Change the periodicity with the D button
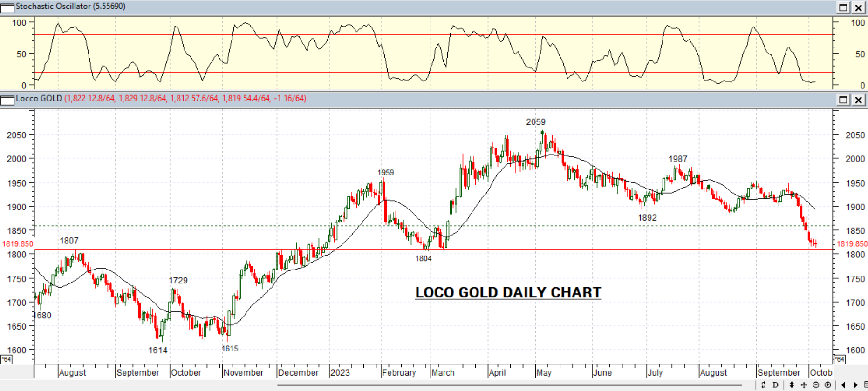This screenshot has height=391, width=868. (x=775, y=385)
